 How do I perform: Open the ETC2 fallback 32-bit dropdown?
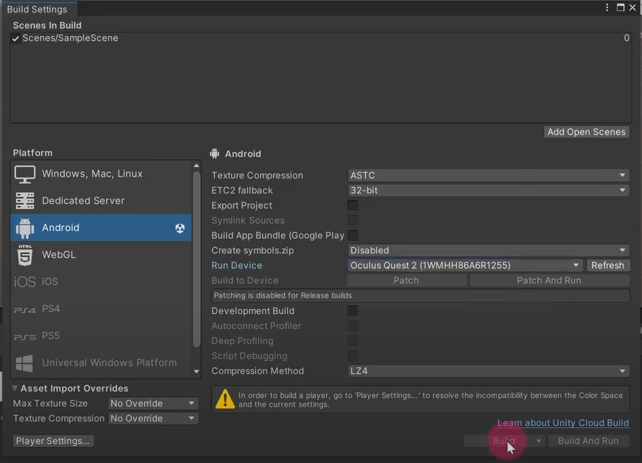click(x=488, y=190)
